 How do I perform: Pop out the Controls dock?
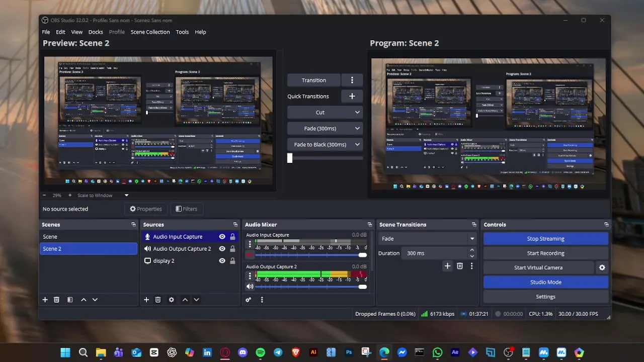(x=606, y=225)
